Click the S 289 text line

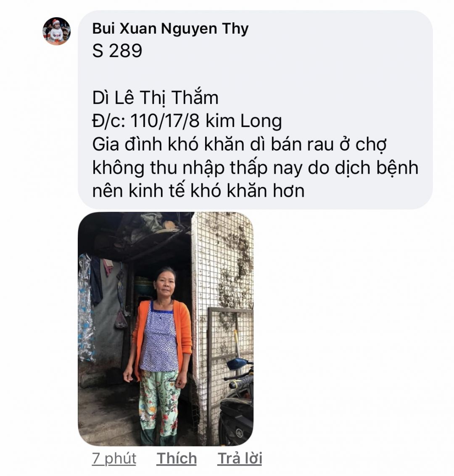click(117, 51)
